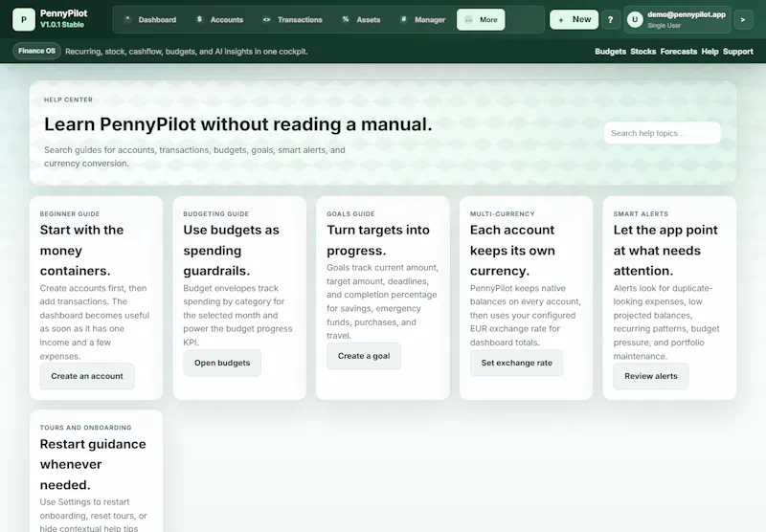The width and height of the screenshot is (766, 532).
Task: Click the Set exchange rate button
Action: click(x=516, y=363)
